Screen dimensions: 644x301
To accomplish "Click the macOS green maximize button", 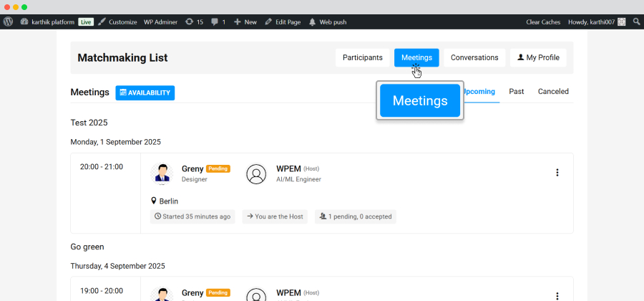I will pos(24,7).
